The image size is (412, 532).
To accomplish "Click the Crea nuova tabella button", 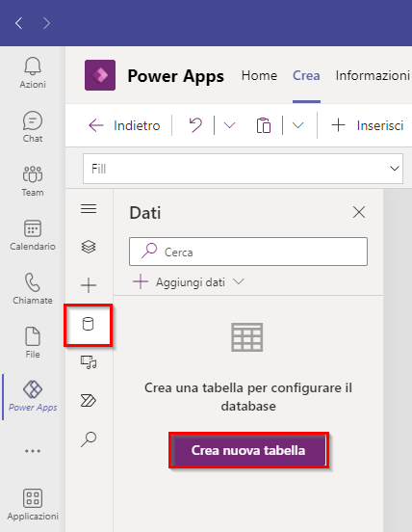I will point(248,450).
